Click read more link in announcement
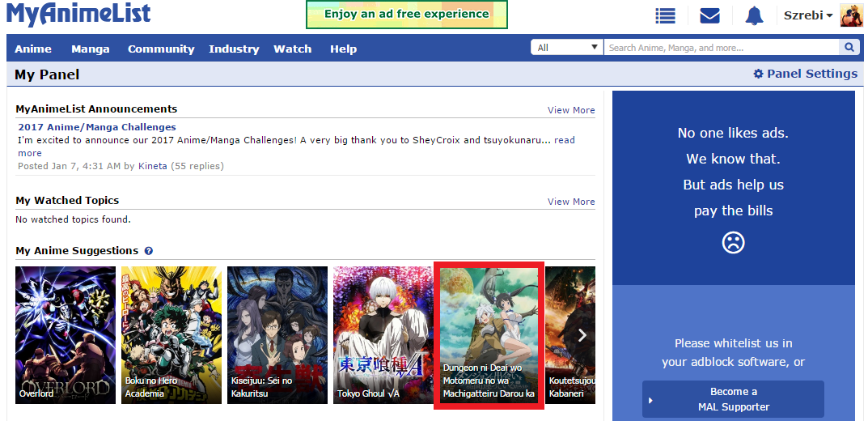This screenshot has width=868, height=421. click(564, 140)
